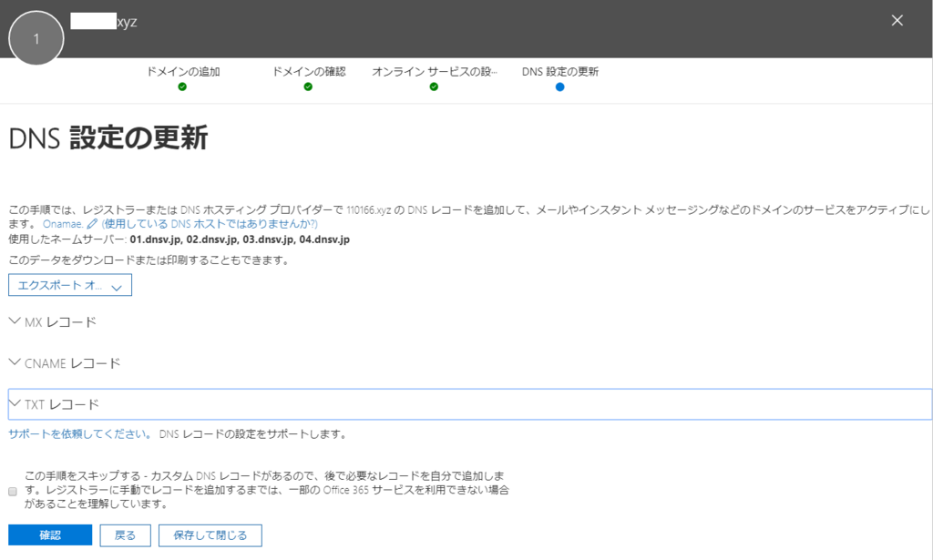Click the step 1 circle avatar
Screen dimensions: 933x560
[x=36, y=38]
